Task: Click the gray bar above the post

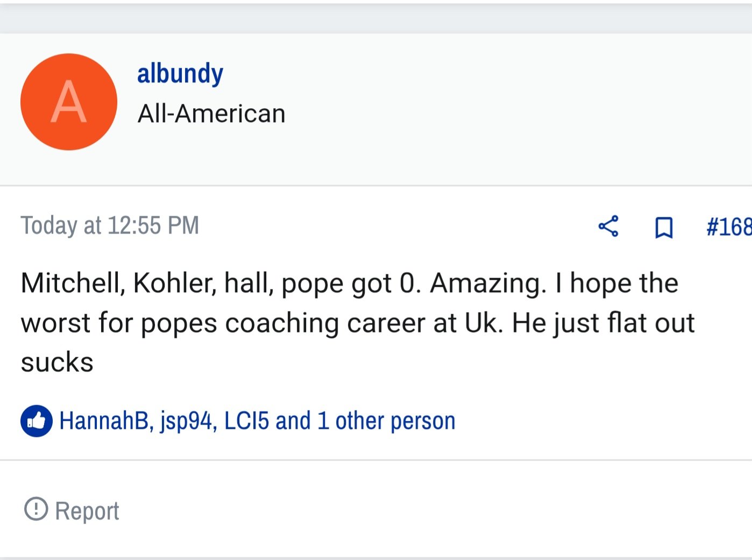Action: click(x=376, y=19)
